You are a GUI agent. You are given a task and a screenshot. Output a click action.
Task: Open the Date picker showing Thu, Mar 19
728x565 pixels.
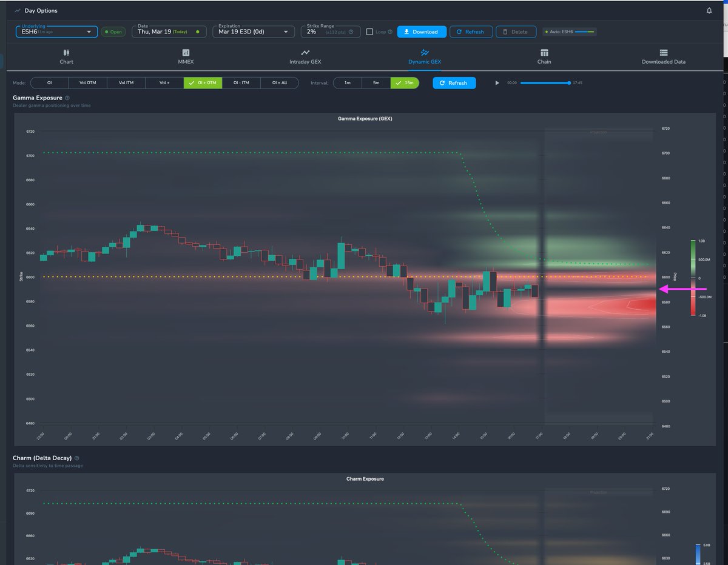169,32
